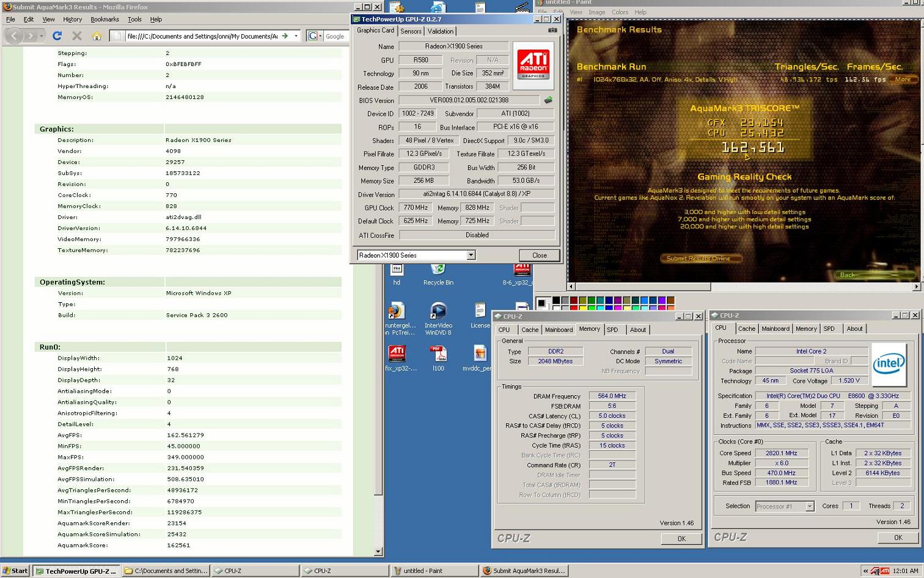Select the License text file on desktop

tap(480, 316)
